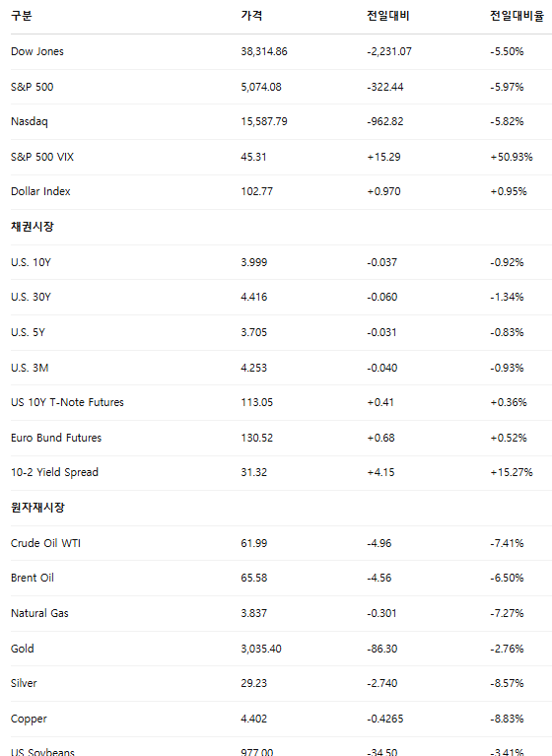Select the 채권시장 section heading
This screenshot has height=756, width=552.
[33, 227]
